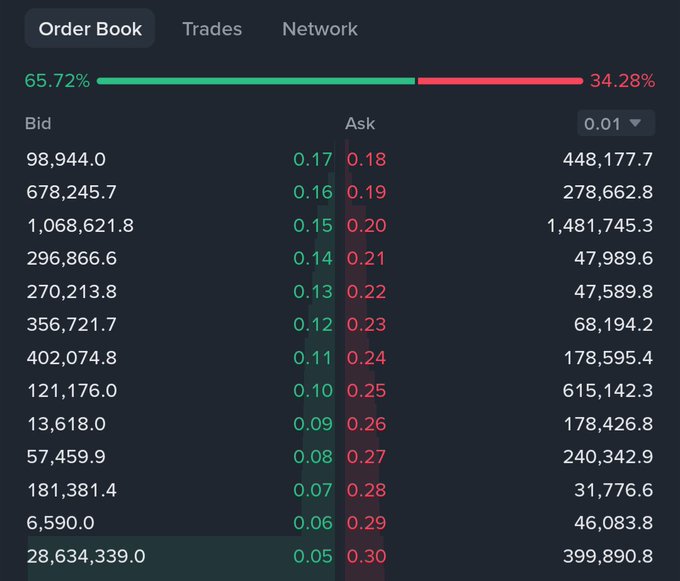
Task: Click the green bid ratio bar
Action: [256, 81]
